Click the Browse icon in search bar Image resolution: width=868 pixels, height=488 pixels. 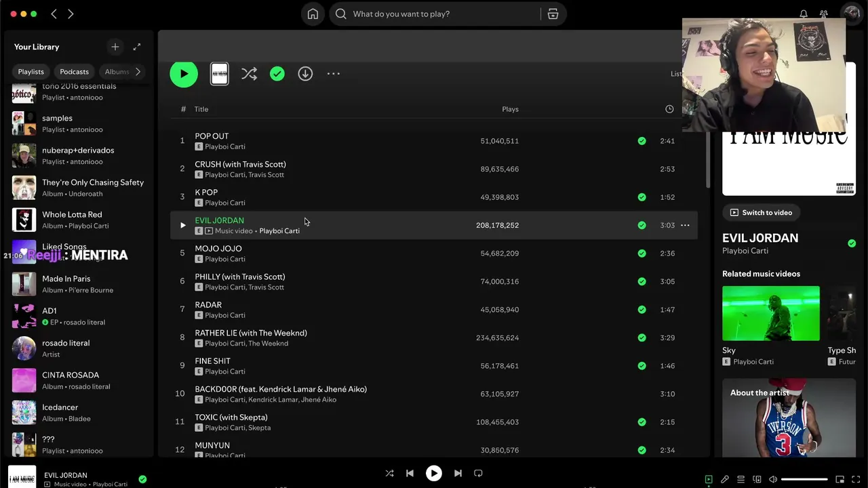click(553, 14)
